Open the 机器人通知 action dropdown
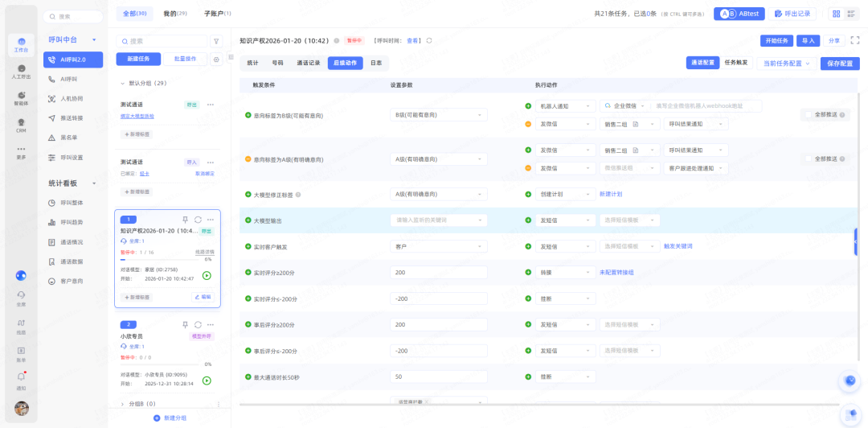 [565, 106]
